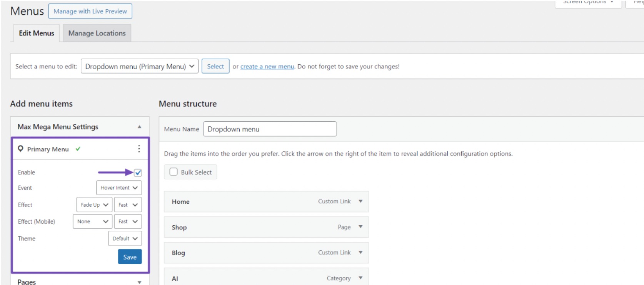644x285 pixels.
Task: Switch to the Manage Locations tab
Action: pyautogui.click(x=97, y=33)
